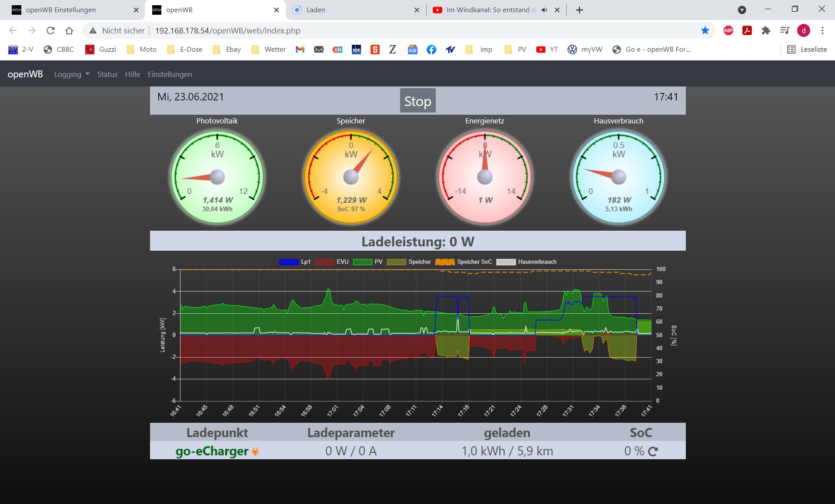Refresh the SoC with the reload icon
This screenshot has height=504, width=835.
coord(653,451)
